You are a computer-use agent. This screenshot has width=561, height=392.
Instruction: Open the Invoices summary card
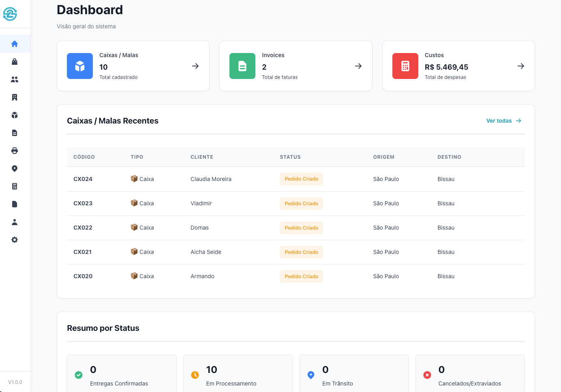(x=295, y=66)
